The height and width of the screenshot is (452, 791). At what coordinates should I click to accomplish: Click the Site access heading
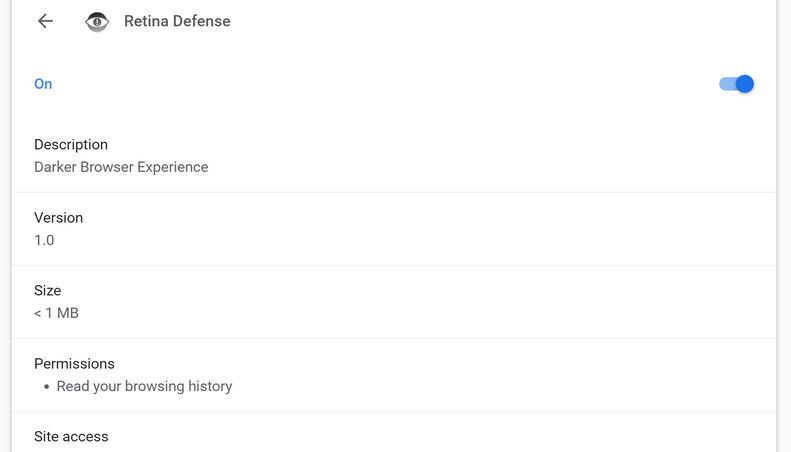(71, 437)
